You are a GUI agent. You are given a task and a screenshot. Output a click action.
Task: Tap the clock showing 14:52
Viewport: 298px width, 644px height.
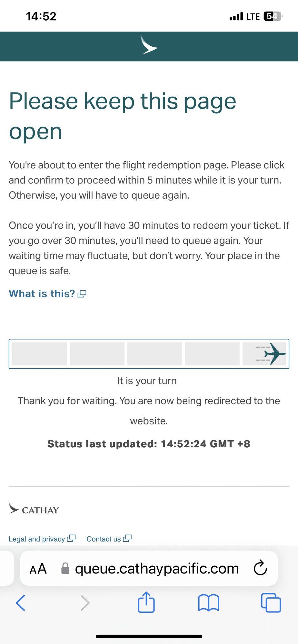tap(41, 16)
